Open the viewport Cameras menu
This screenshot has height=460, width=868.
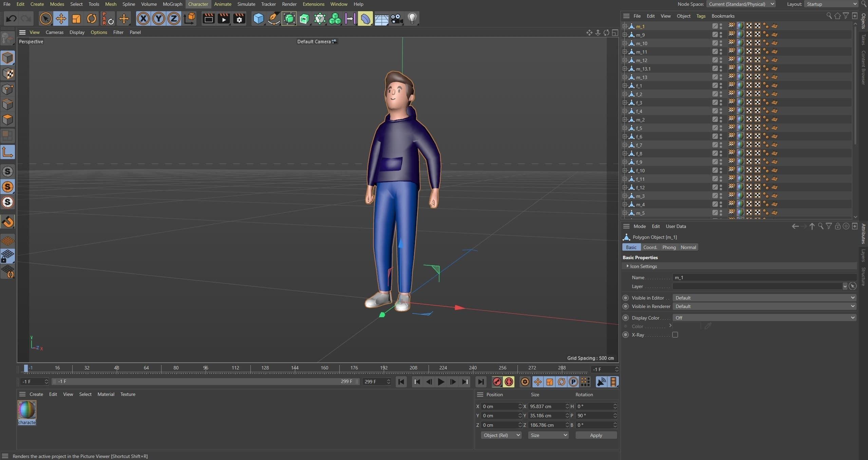point(54,32)
